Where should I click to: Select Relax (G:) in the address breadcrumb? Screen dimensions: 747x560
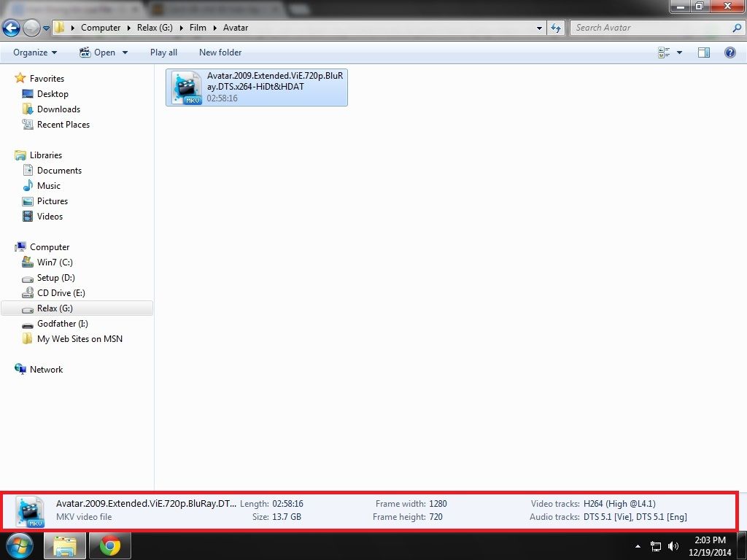[x=155, y=28]
